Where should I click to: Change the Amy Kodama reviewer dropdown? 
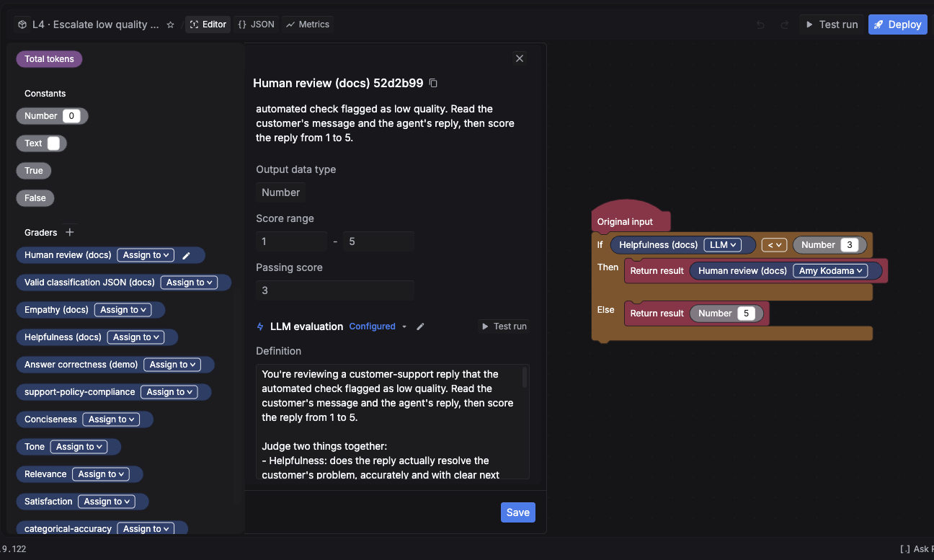click(830, 271)
